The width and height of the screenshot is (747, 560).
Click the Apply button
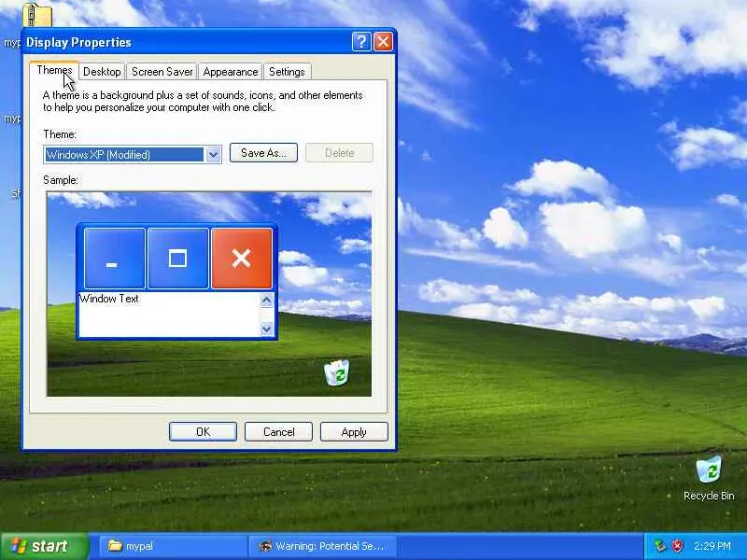[354, 432]
